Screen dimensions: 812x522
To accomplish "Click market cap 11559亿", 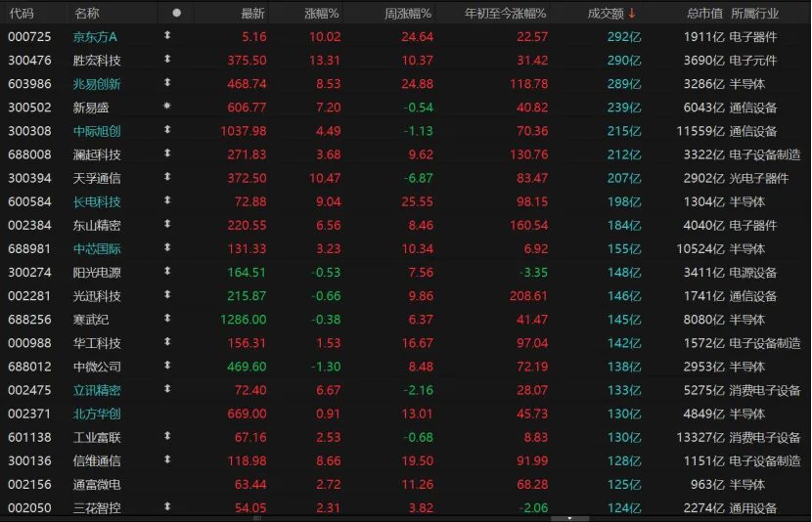I will 700,131.
